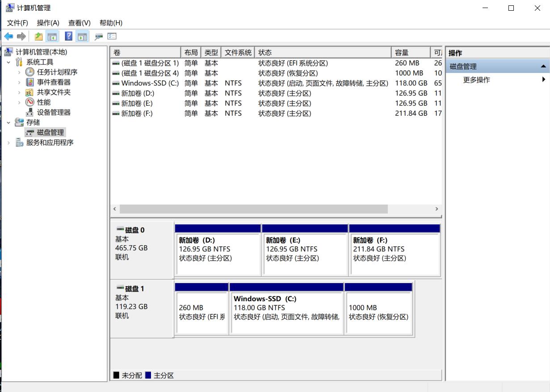This screenshot has height=392, width=550.
Task: Click the blue Help question mark icon
Action: click(x=68, y=36)
